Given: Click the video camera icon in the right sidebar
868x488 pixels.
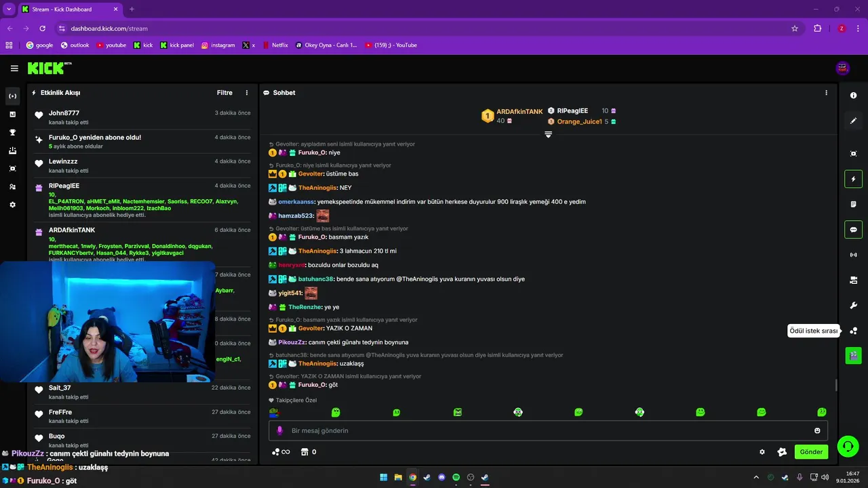Looking at the screenshot, I should pyautogui.click(x=853, y=280).
